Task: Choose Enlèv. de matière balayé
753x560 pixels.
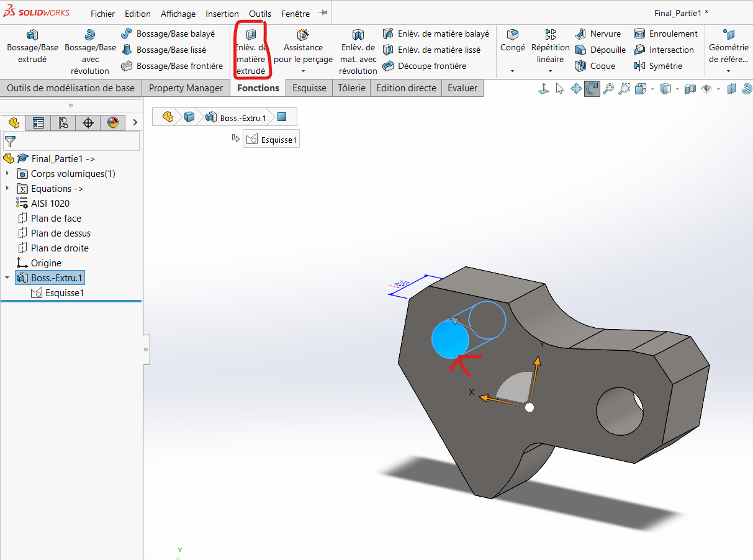Action: 436,34
